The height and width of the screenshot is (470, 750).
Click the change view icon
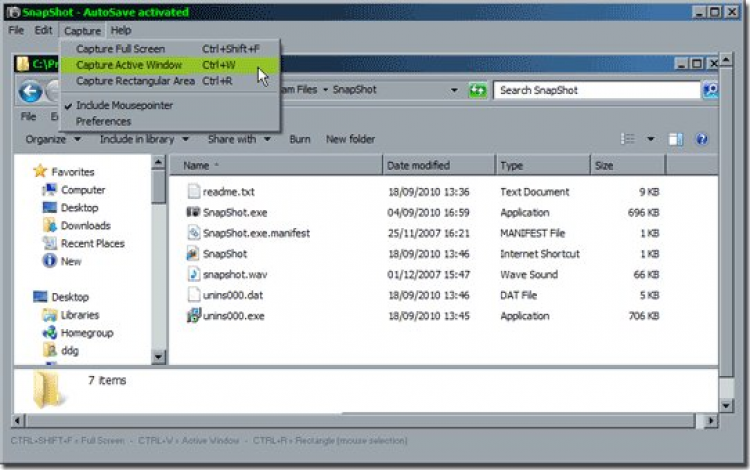coord(628,139)
